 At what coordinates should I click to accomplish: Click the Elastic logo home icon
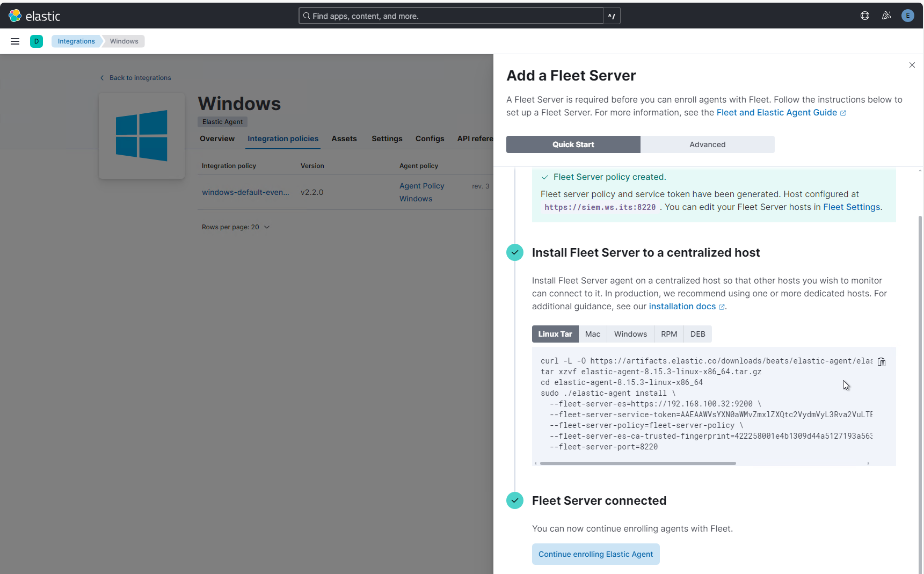pyautogui.click(x=15, y=16)
